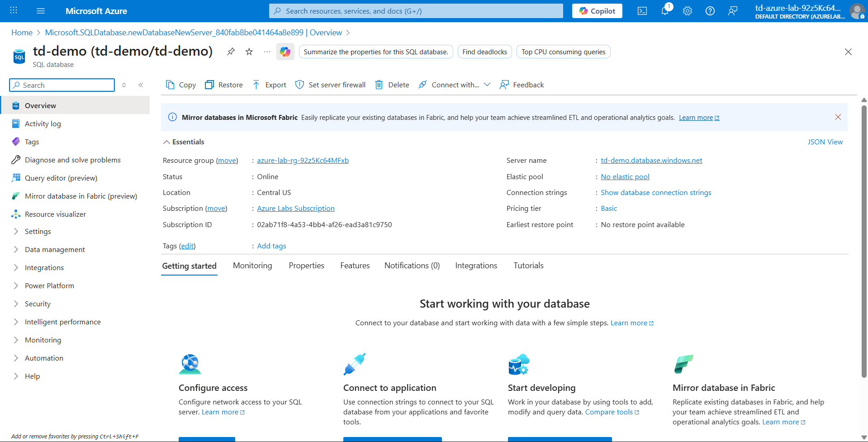Collapse the Essentials section
This screenshot has height=442, width=868.
click(x=167, y=142)
